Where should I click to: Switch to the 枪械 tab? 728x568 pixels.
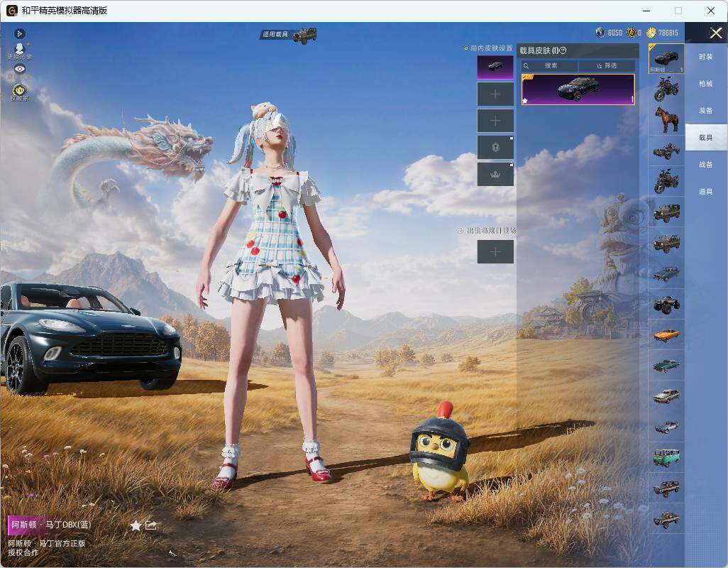pos(706,84)
